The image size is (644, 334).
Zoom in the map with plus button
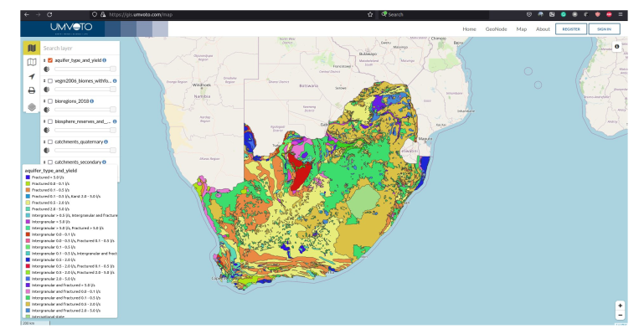(620, 306)
